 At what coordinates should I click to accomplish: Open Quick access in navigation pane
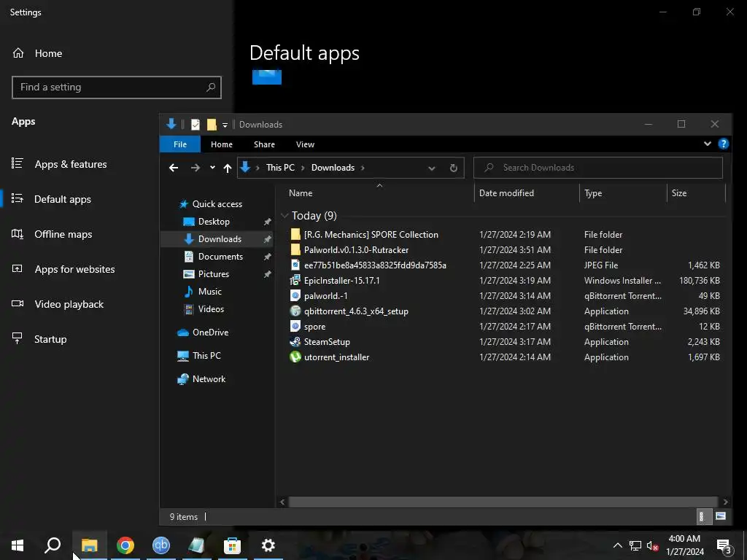pyautogui.click(x=217, y=204)
